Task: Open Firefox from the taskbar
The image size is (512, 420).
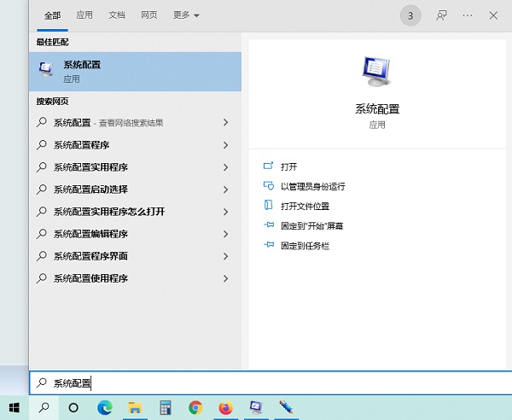Action: pos(225,408)
